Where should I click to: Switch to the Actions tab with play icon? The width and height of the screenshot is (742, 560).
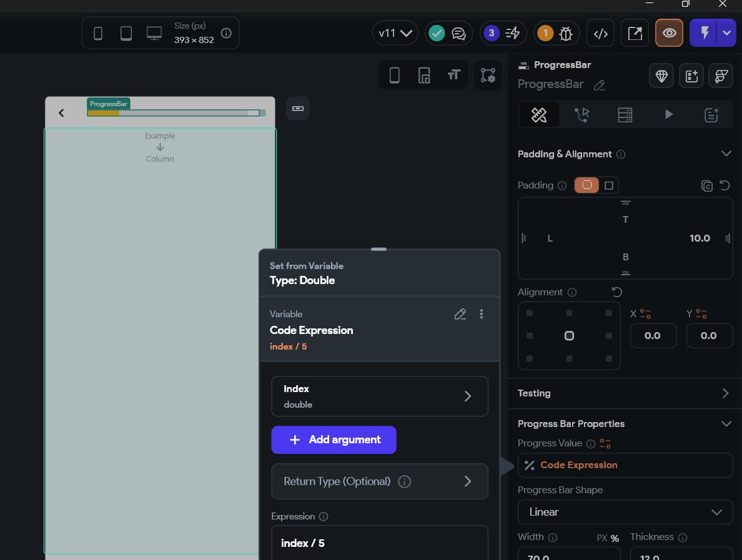(x=668, y=114)
